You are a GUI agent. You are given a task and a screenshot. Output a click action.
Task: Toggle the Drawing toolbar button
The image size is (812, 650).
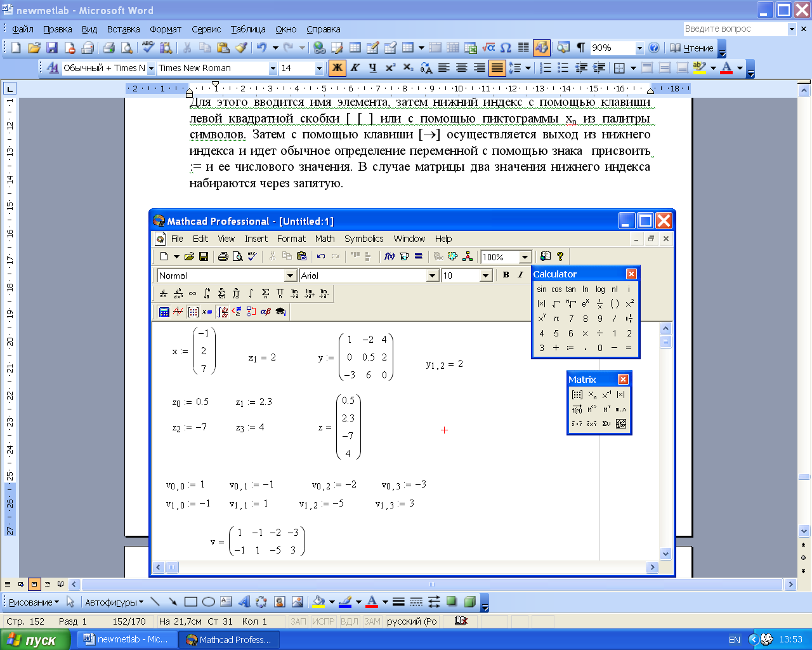541,48
